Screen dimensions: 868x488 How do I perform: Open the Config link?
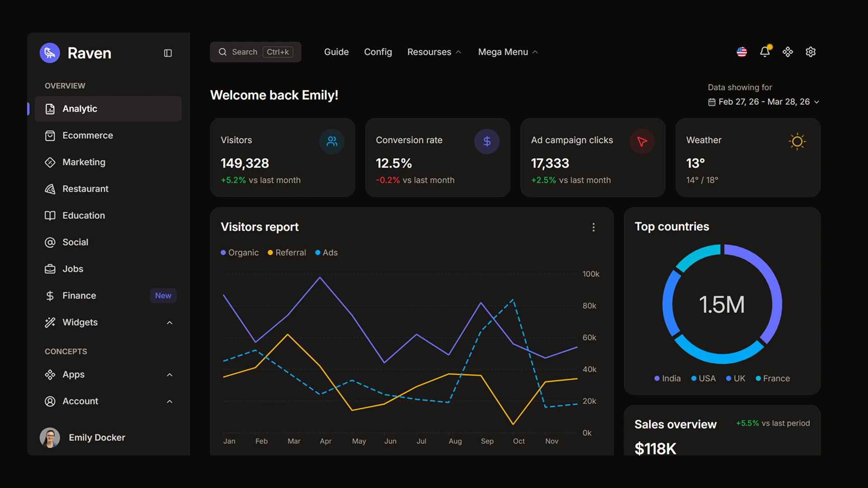coord(378,52)
